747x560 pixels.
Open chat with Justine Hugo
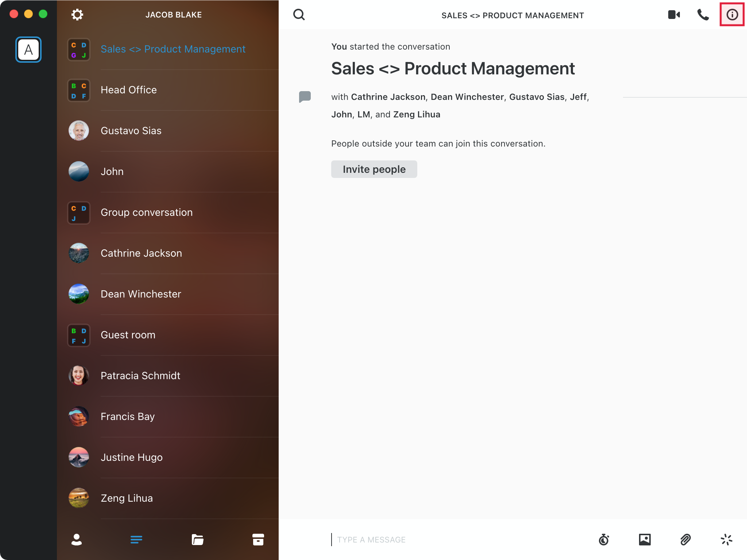pyautogui.click(x=168, y=458)
